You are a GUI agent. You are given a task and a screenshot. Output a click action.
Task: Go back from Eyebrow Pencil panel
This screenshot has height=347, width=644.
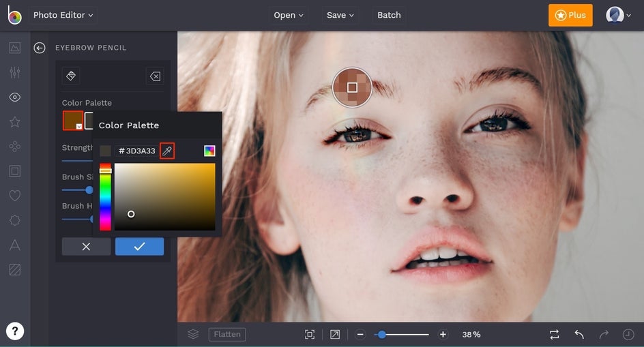40,48
